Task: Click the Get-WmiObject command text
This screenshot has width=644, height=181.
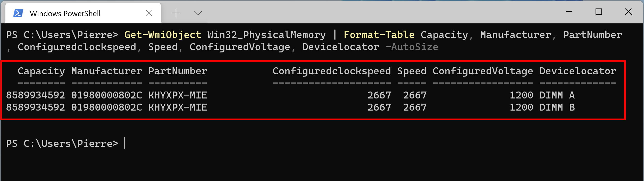Action: (163, 35)
